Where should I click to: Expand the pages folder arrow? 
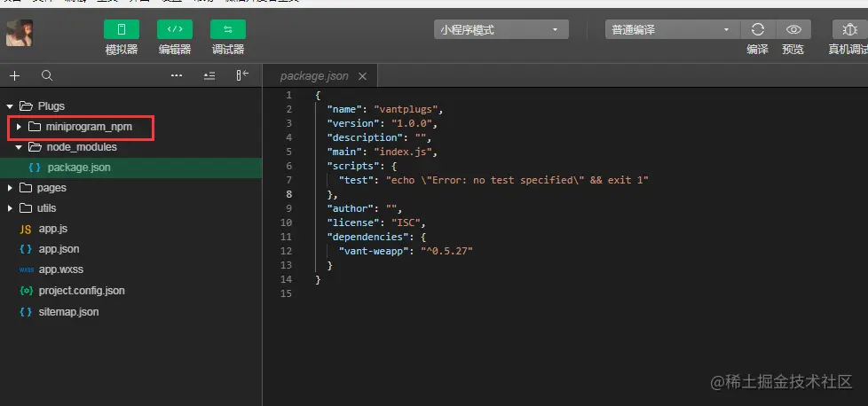(x=10, y=188)
